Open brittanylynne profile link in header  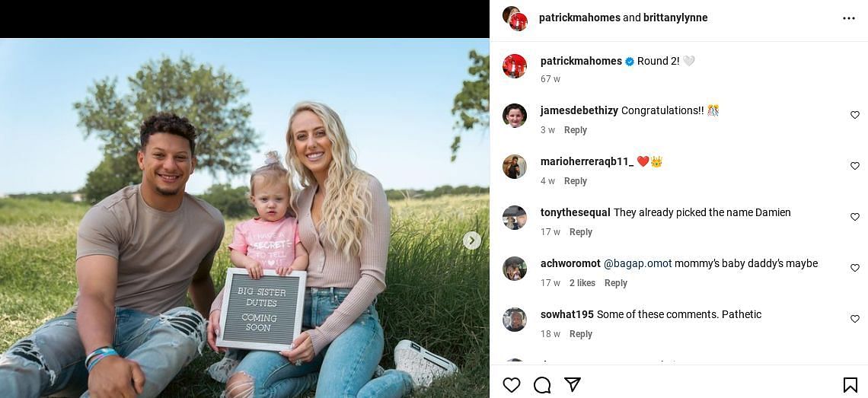point(675,18)
